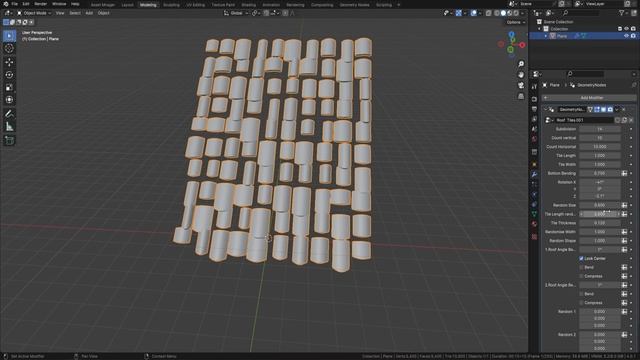Select the Annotate tool
This screenshot has height=360, width=640.
click(9, 114)
